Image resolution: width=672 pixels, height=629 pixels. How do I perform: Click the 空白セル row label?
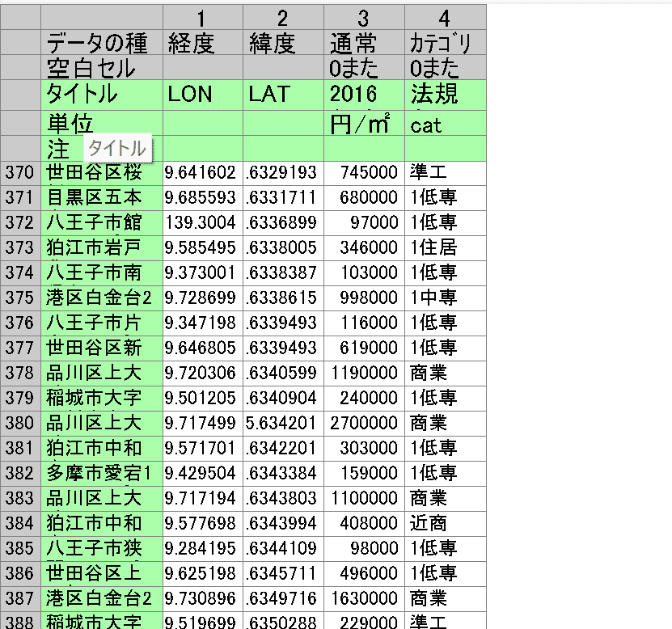(x=102, y=67)
